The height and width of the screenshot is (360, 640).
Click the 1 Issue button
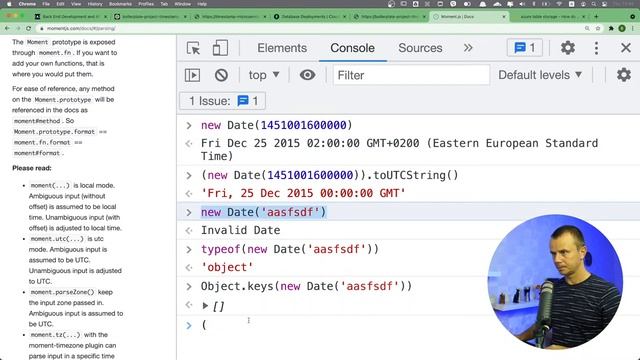223,101
